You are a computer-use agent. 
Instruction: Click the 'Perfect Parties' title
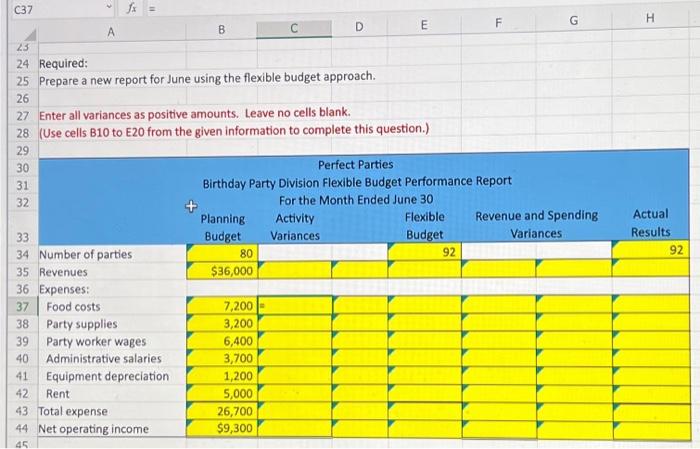356,165
